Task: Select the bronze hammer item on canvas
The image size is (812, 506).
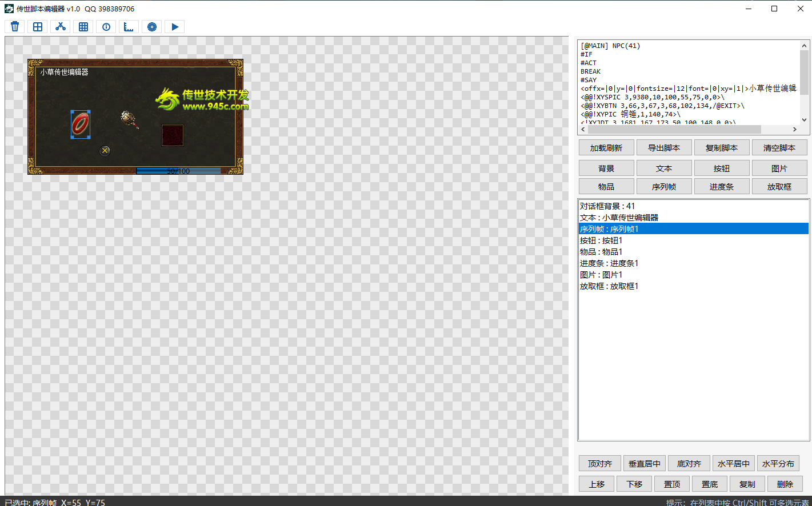Action: point(130,119)
